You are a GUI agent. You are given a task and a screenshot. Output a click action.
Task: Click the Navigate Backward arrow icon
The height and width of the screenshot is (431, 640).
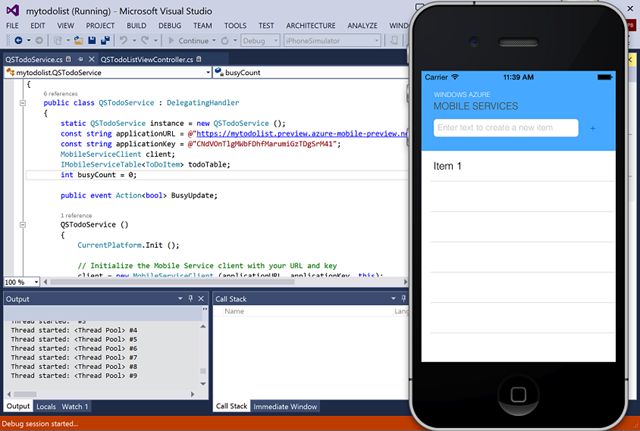[x=18, y=40]
